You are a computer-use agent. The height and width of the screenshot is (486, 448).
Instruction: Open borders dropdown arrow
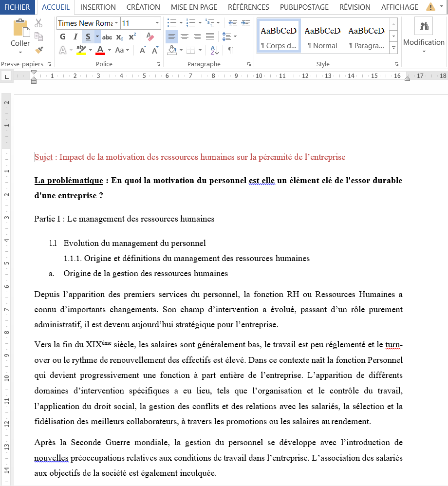tap(200, 50)
